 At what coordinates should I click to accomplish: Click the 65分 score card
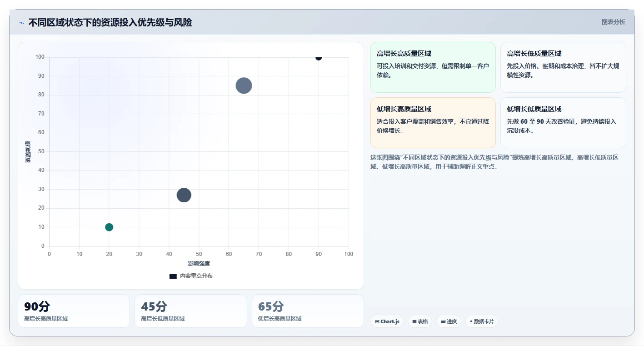tap(308, 311)
